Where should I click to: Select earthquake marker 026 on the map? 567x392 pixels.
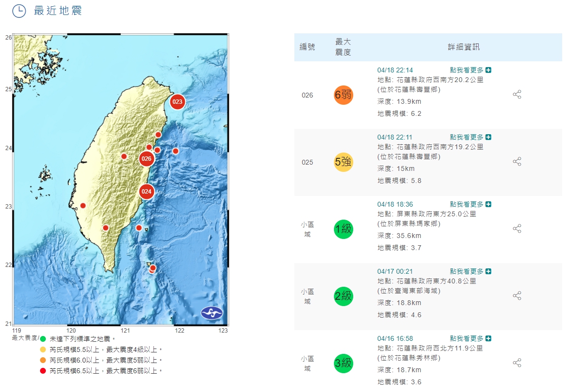(146, 158)
